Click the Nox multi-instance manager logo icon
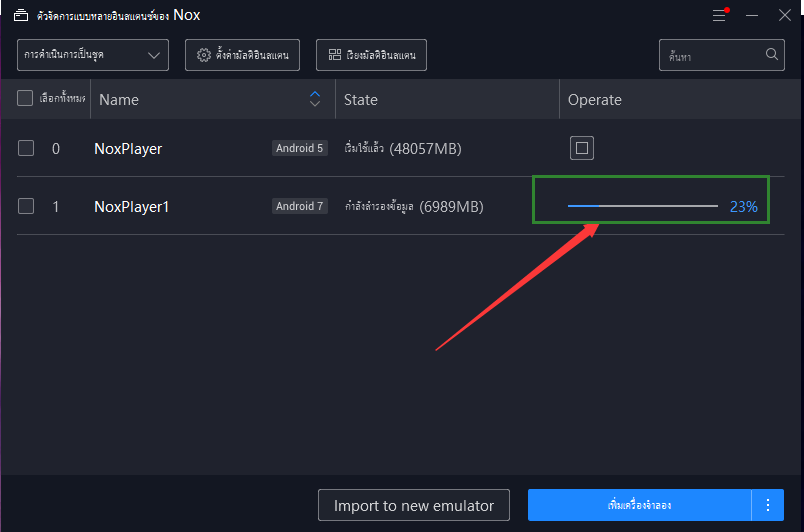The image size is (804, 532). (20, 16)
